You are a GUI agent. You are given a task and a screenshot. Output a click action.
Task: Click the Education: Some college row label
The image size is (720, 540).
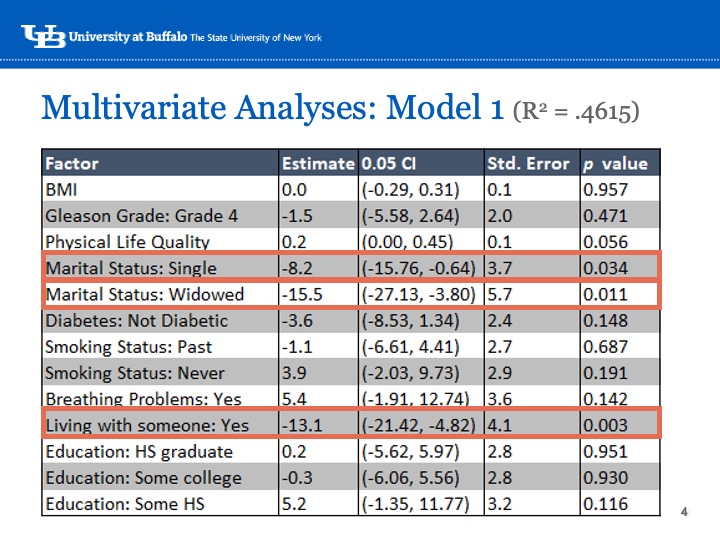tap(143, 477)
